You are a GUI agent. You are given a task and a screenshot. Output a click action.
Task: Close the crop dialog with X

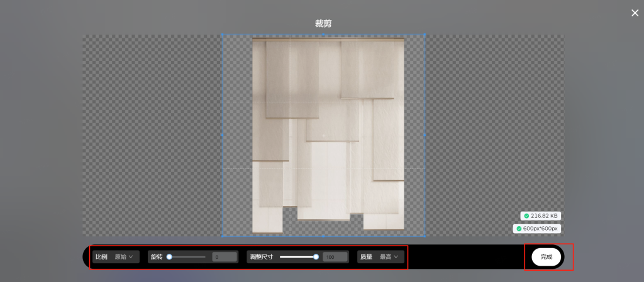tap(635, 13)
